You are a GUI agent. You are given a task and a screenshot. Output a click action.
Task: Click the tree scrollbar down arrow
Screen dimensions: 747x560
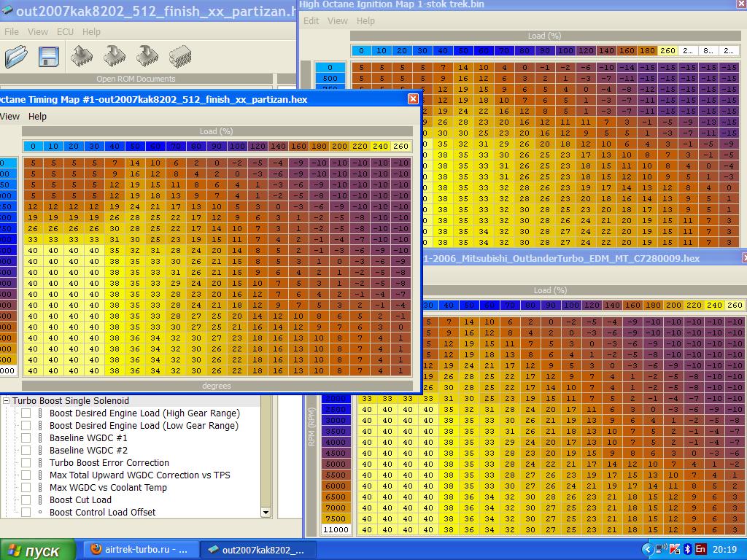click(x=266, y=512)
